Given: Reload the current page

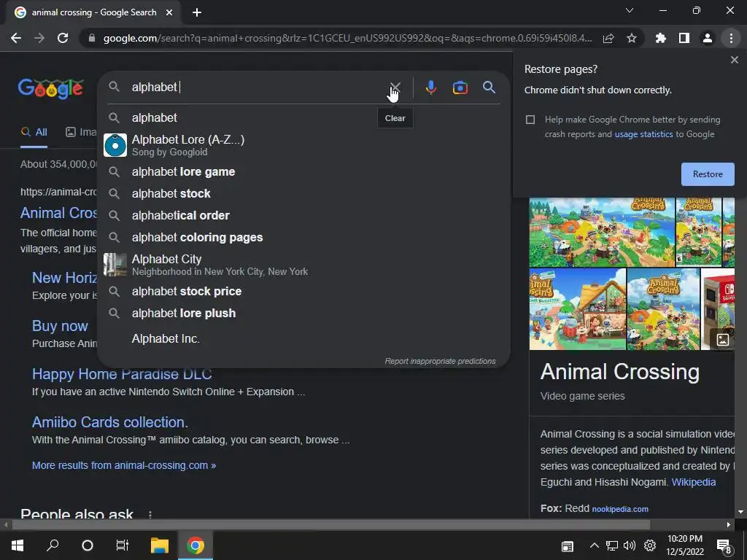Looking at the screenshot, I should (63, 38).
